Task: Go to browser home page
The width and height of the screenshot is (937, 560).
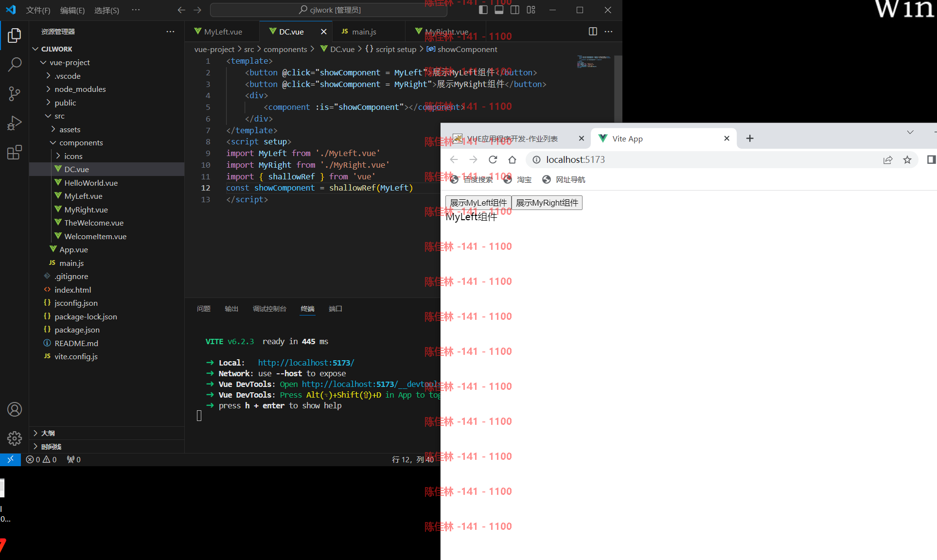Action: (512, 159)
